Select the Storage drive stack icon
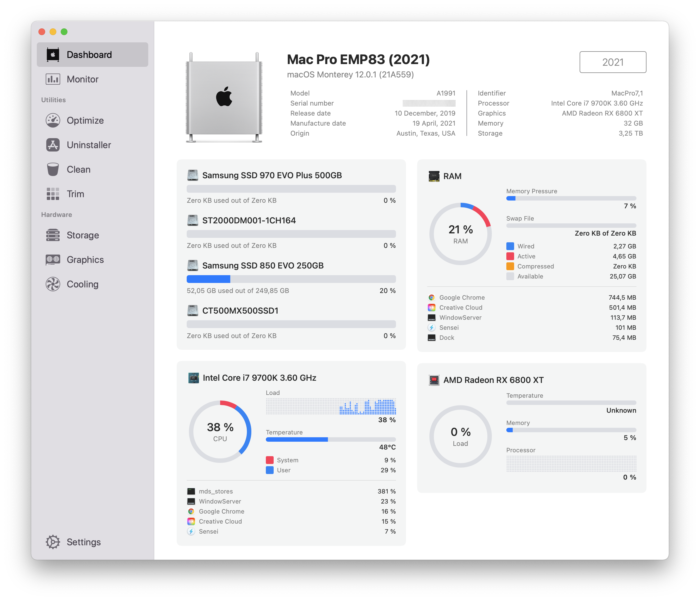The height and width of the screenshot is (601, 700). (53, 235)
